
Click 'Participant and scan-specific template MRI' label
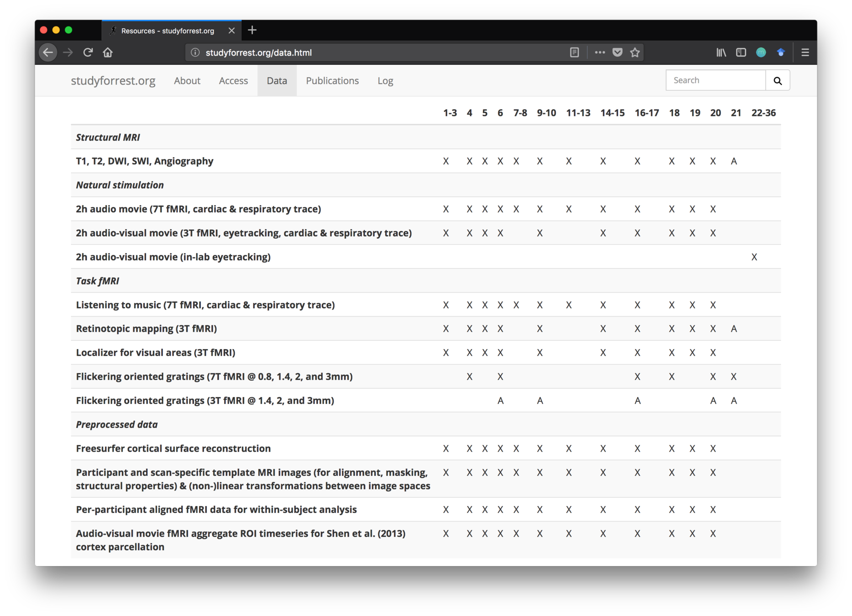[x=253, y=479]
